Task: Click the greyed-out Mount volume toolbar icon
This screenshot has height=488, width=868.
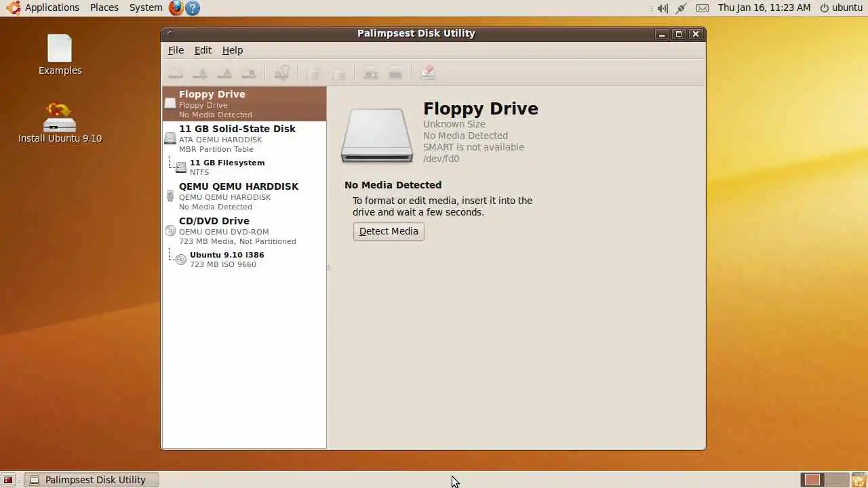Action: click(175, 73)
